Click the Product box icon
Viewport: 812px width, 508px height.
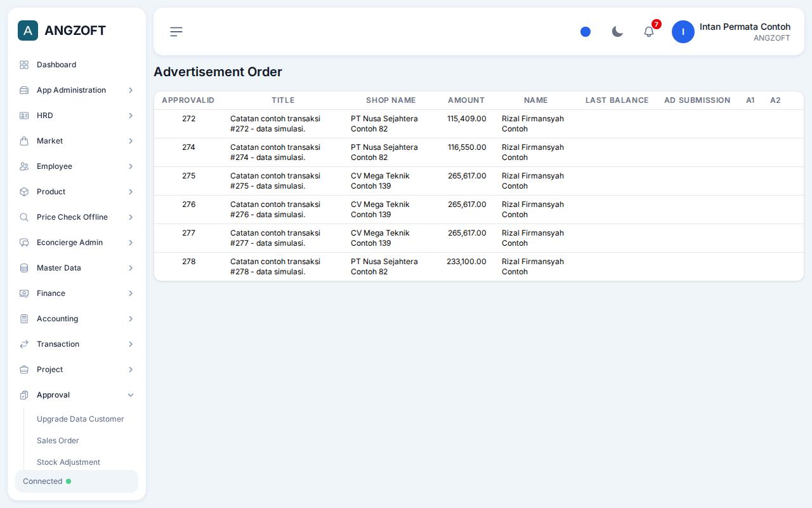click(24, 192)
